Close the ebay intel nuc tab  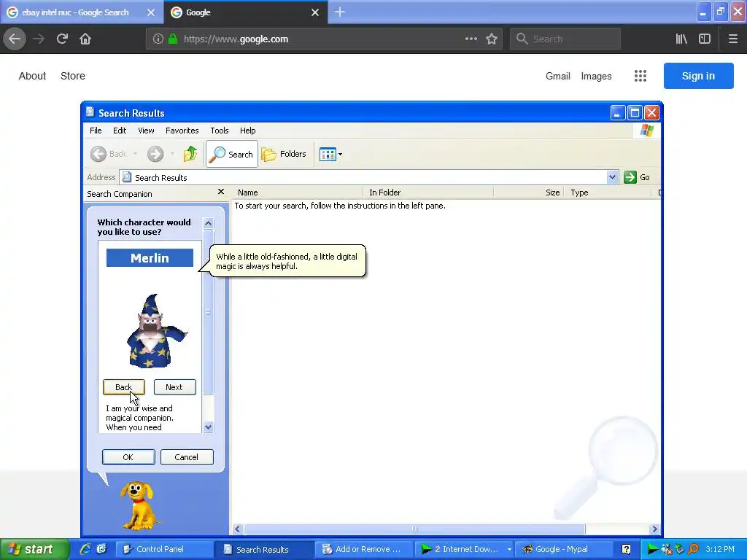[150, 12]
